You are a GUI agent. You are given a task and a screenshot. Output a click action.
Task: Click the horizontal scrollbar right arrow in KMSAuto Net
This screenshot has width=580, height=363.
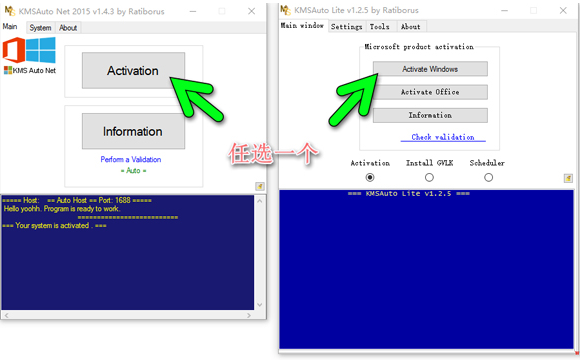pyautogui.click(x=249, y=315)
